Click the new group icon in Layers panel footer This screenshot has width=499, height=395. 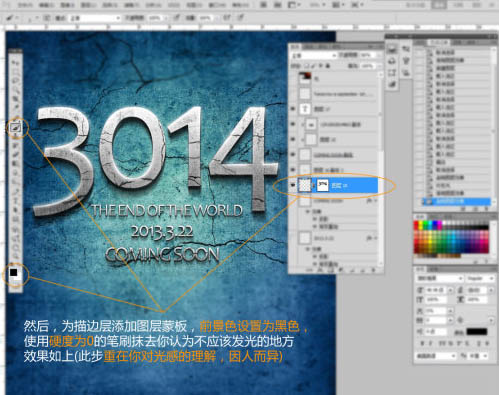tap(353, 270)
